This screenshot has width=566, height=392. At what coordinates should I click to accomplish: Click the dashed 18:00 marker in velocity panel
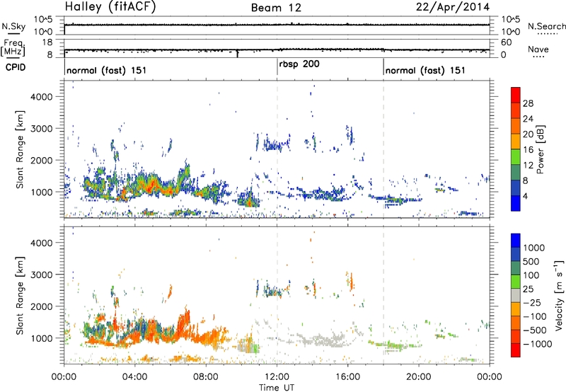pos(383,296)
